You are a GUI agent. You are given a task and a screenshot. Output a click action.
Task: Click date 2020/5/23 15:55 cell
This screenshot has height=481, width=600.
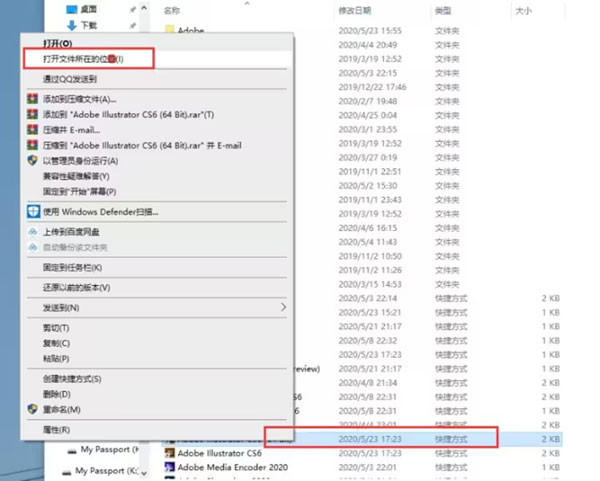370,31
